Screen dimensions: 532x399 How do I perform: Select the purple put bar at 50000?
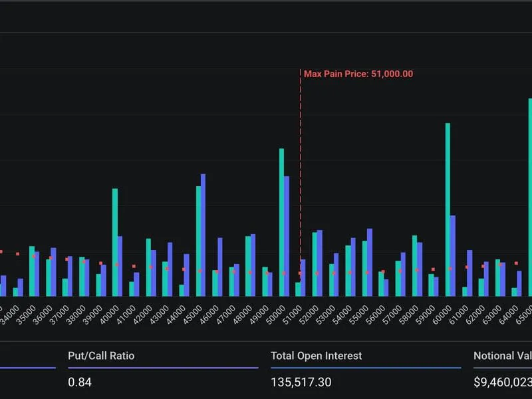click(x=286, y=233)
